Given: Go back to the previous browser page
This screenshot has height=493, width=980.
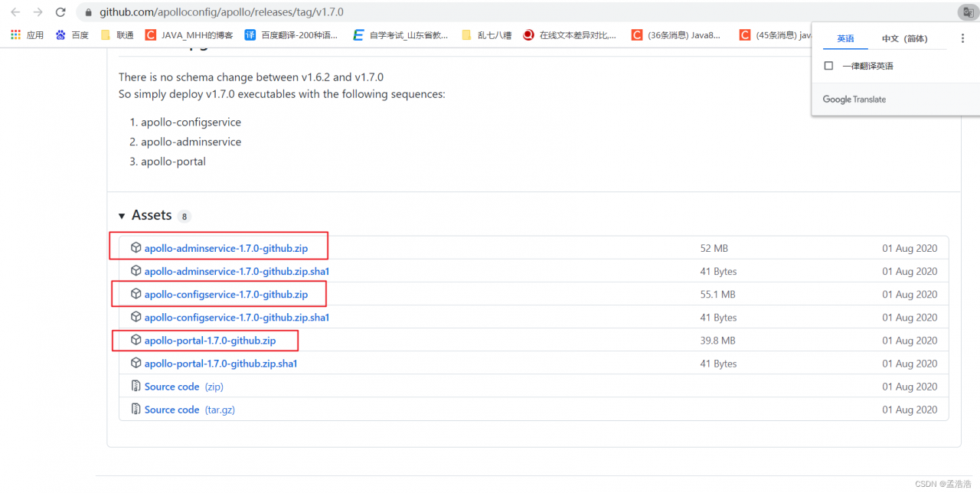Looking at the screenshot, I should [15, 12].
